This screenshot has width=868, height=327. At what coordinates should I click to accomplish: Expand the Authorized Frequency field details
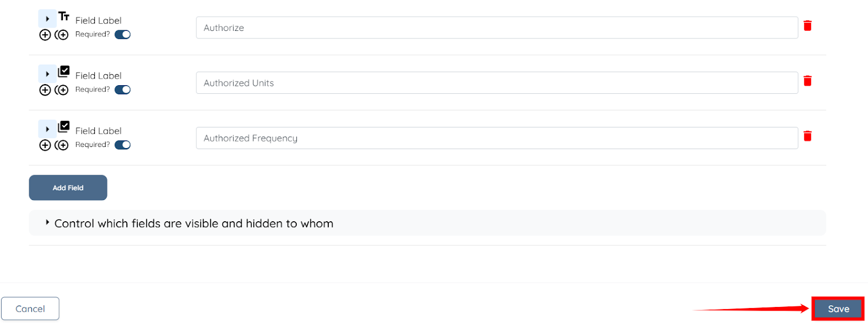click(47, 129)
